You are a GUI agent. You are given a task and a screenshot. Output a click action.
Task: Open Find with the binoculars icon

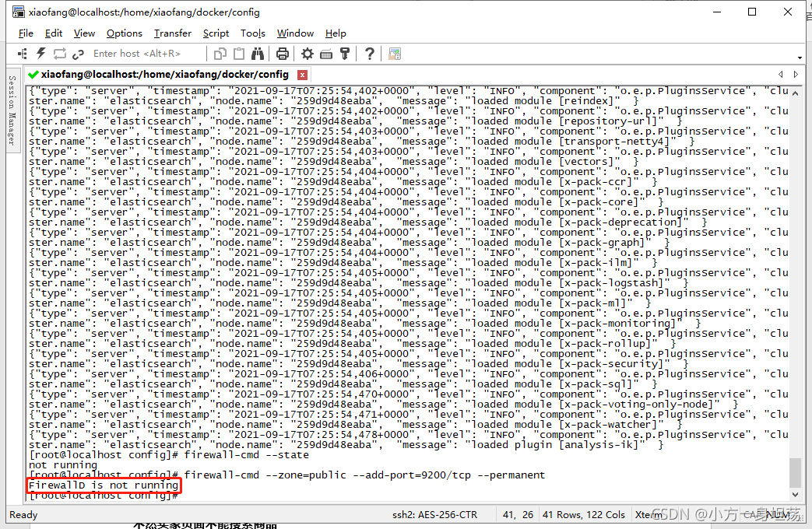pos(258,54)
